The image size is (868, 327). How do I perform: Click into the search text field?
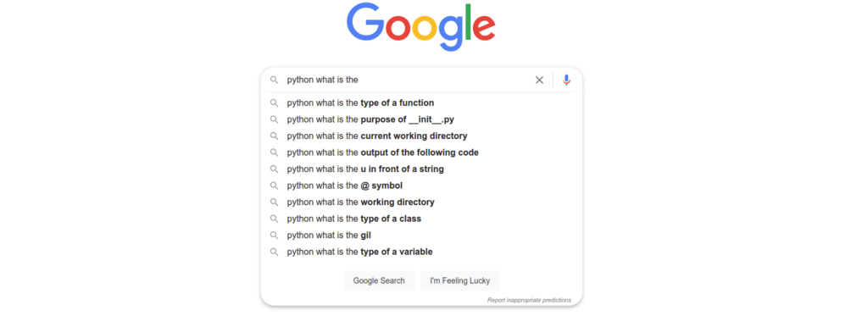(407, 80)
